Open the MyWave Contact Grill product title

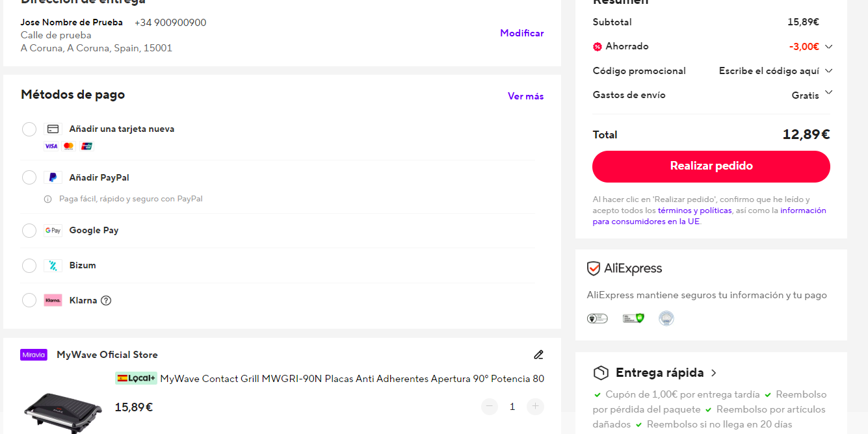[352, 379]
